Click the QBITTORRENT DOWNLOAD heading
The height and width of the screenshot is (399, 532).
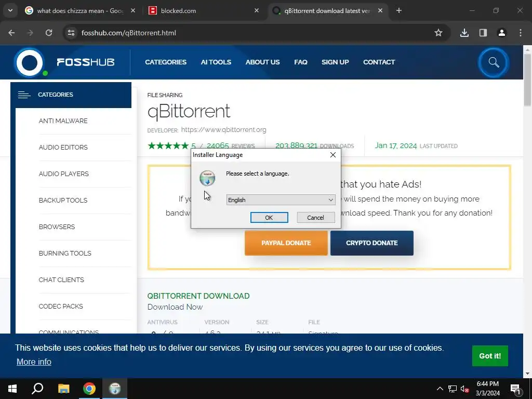198,296
